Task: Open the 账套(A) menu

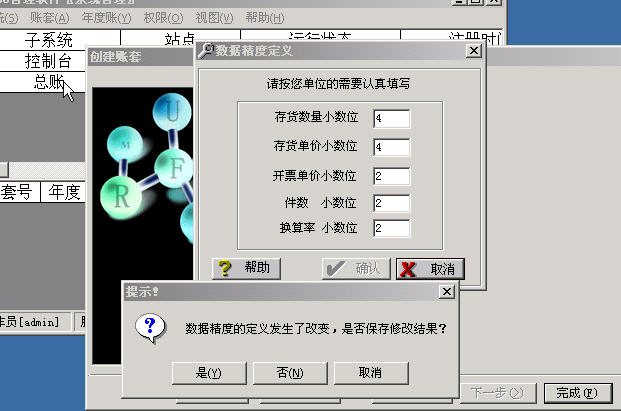Action: [50, 18]
